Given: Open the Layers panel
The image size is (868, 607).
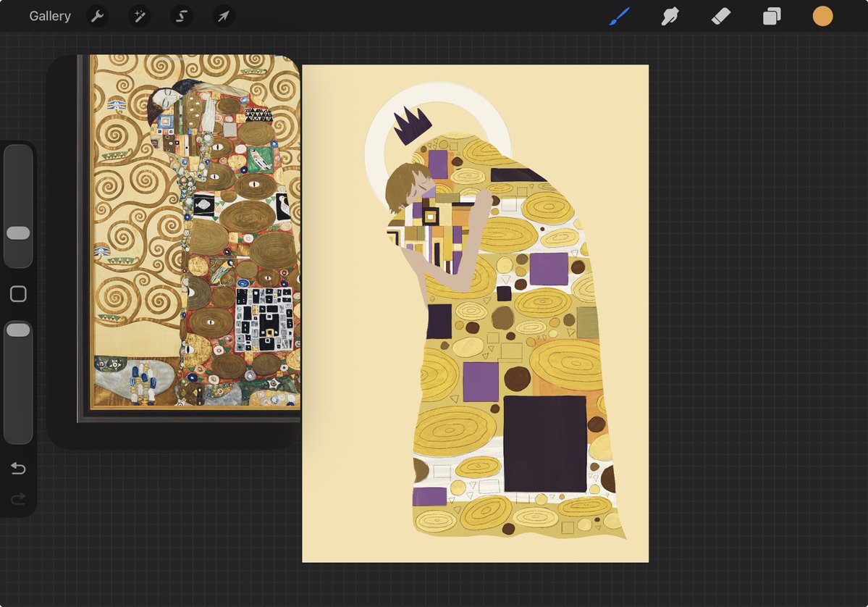Looking at the screenshot, I should [772, 16].
